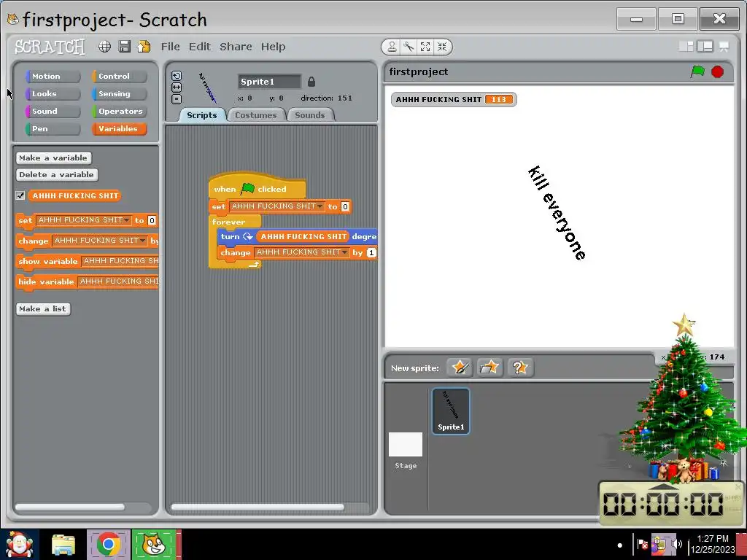Click Make a variable button
The image size is (747, 560).
pos(53,157)
